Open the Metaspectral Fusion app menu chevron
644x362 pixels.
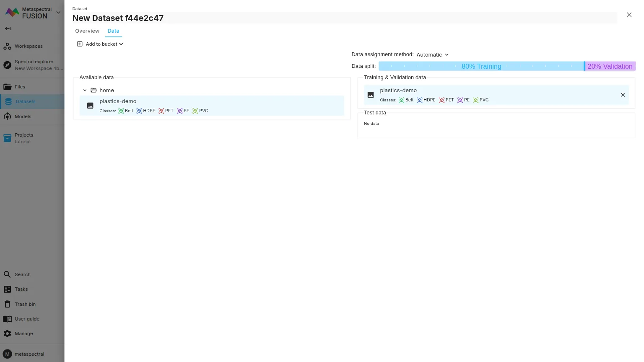pos(58,13)
